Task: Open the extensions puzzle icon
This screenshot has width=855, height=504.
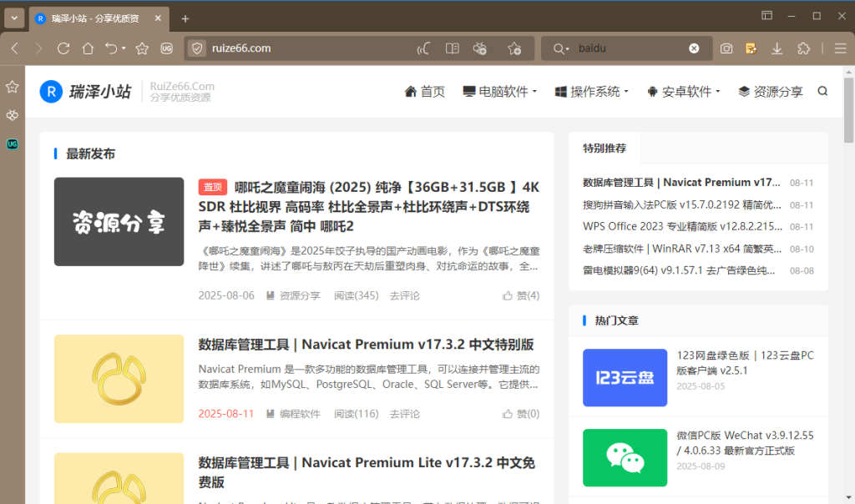Action: tap(803, 48)
